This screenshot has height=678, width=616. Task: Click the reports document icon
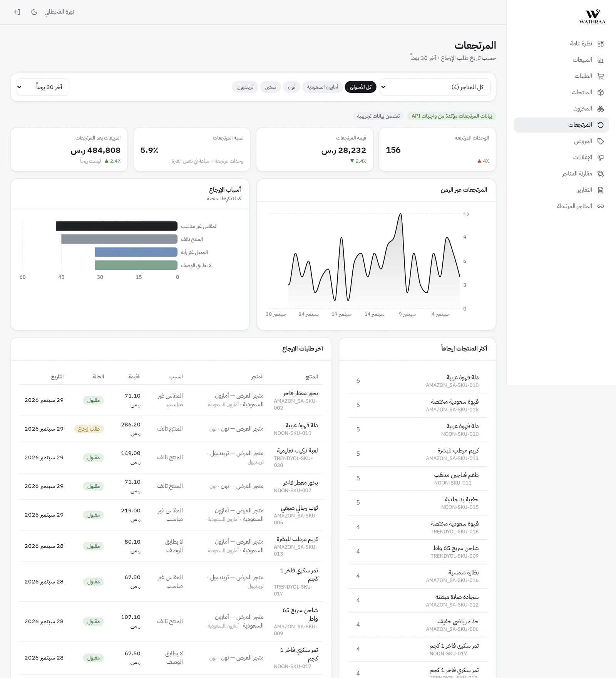pyautogui.click(x=600, y=190)
